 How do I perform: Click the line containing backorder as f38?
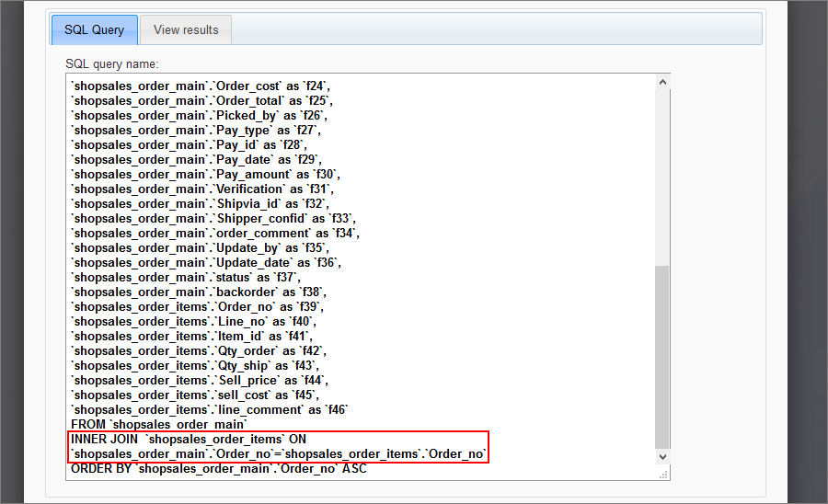199,292
